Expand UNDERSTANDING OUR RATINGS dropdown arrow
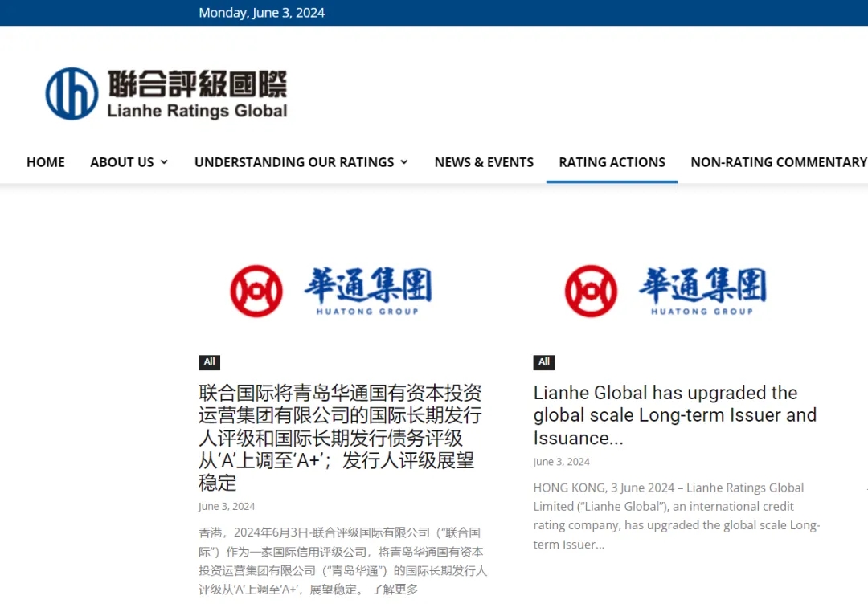868x612 pixels. coord(404,162)
